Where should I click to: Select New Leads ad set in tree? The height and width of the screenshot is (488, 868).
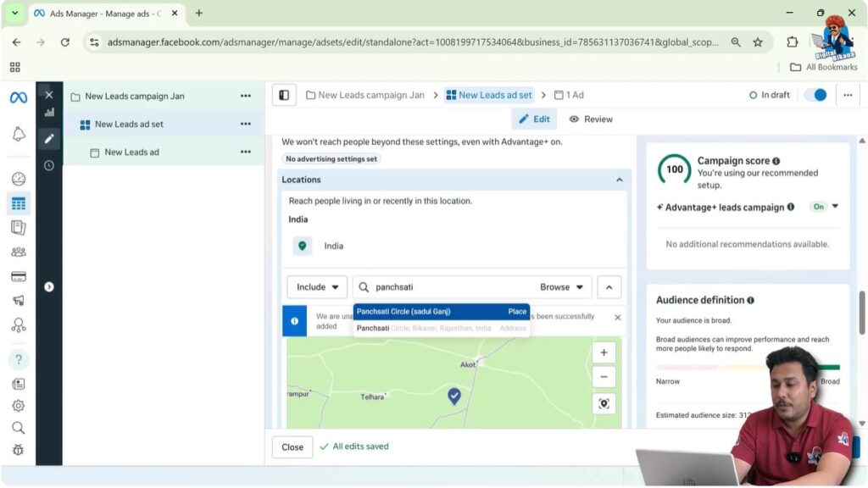tap(129, 125)
